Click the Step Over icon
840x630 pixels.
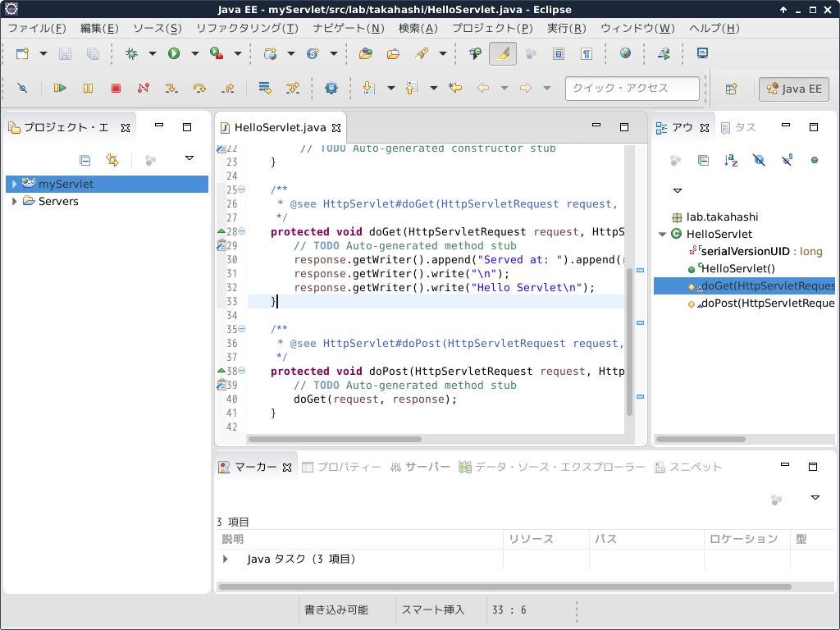click(x=199, y=88)
